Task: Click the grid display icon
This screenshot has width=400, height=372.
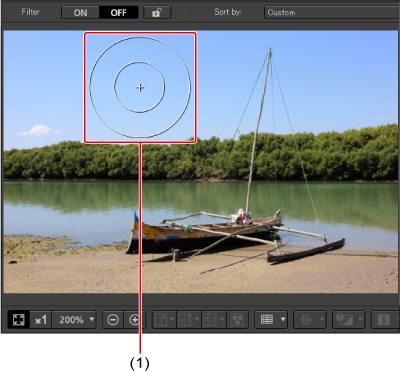Action: tap(267, 320)
